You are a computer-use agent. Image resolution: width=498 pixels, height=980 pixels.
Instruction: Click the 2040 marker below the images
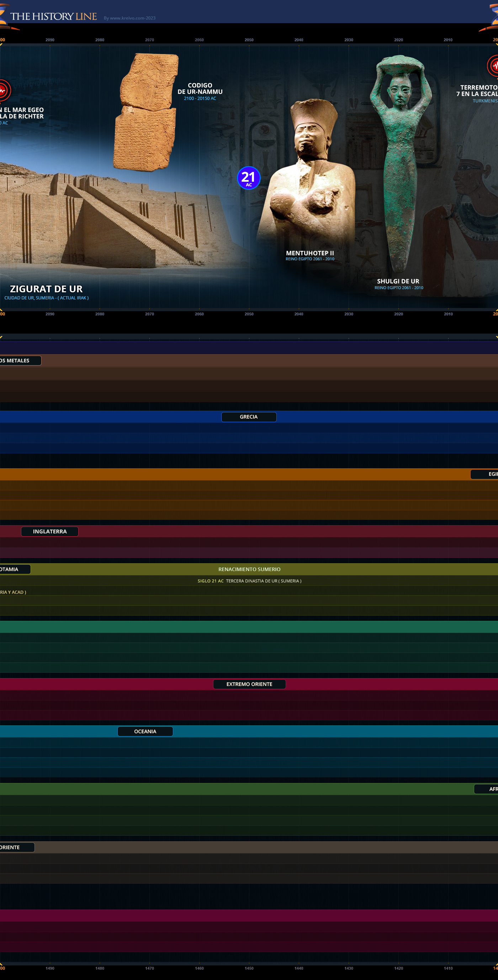299,314
